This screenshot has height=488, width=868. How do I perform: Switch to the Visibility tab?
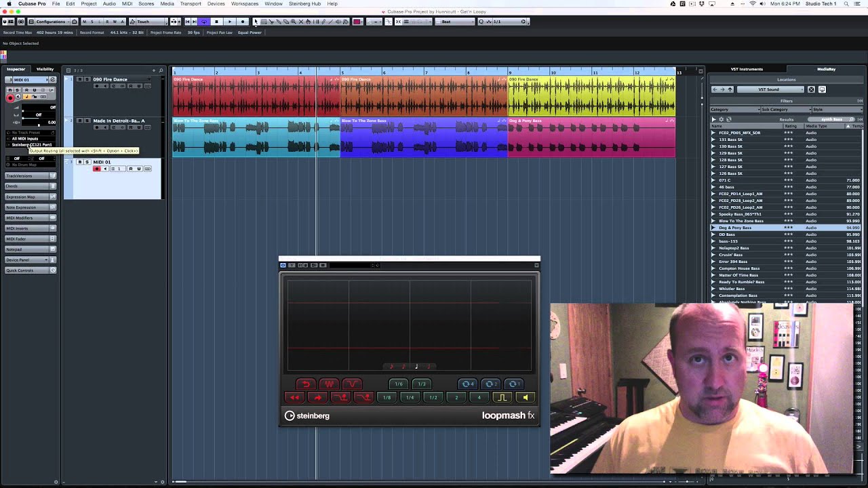click(x=45, y=69)
